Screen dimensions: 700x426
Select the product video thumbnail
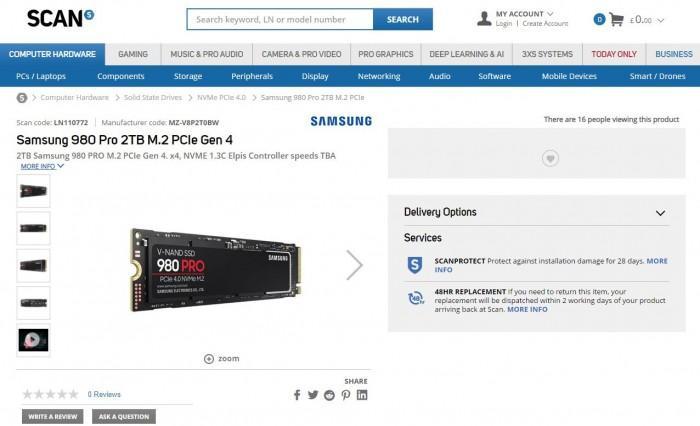pos(33,340)
